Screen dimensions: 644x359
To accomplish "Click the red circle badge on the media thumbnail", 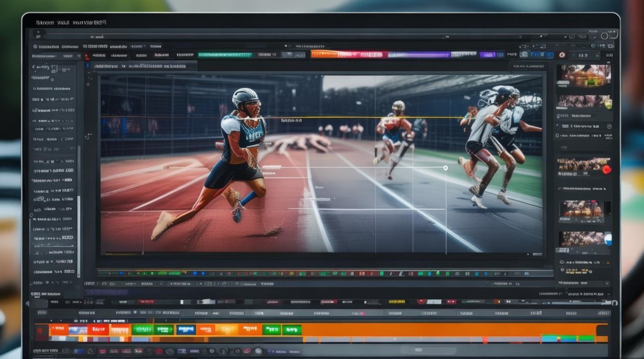I will pos(607,169).
